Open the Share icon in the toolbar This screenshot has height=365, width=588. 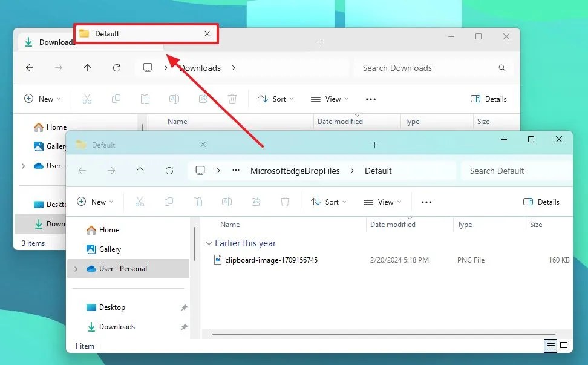(256, 201)
